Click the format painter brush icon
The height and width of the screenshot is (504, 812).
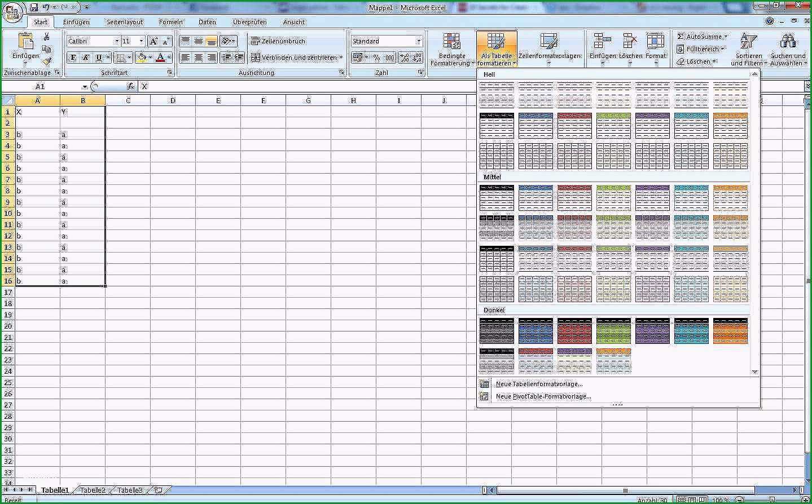coord(47,61)
